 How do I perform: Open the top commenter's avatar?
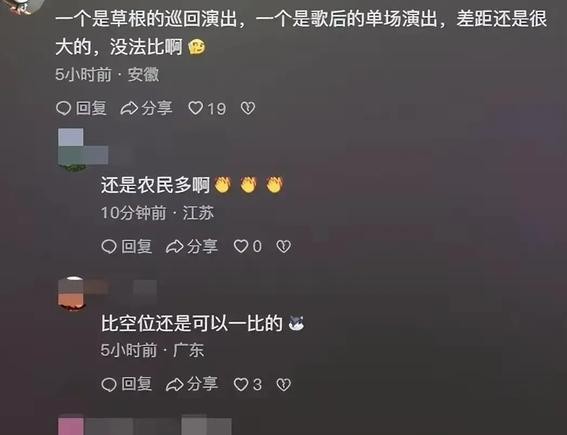21,7
